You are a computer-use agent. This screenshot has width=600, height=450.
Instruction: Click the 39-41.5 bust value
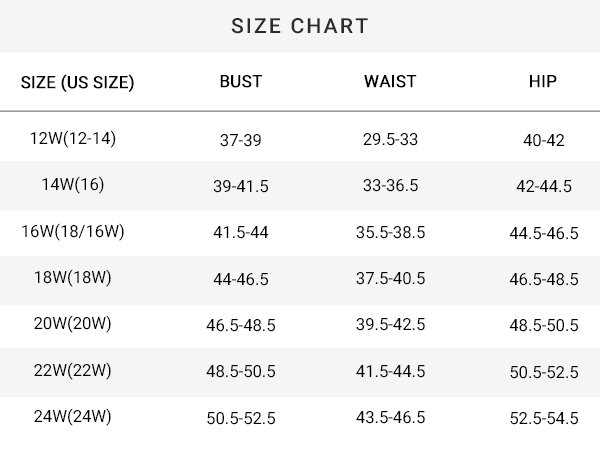tap(241, 186)
